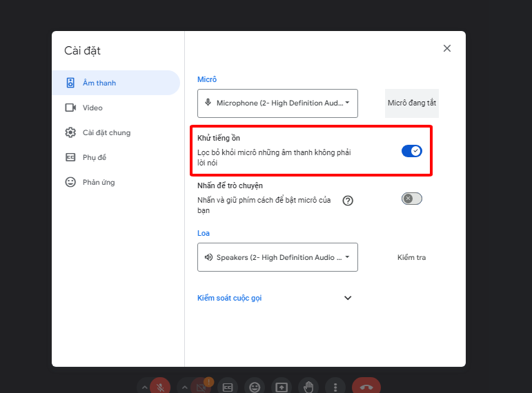Click the Micrô đang tắt button
The height and width of the screenshot is (393, 532).
click(411, 103)
